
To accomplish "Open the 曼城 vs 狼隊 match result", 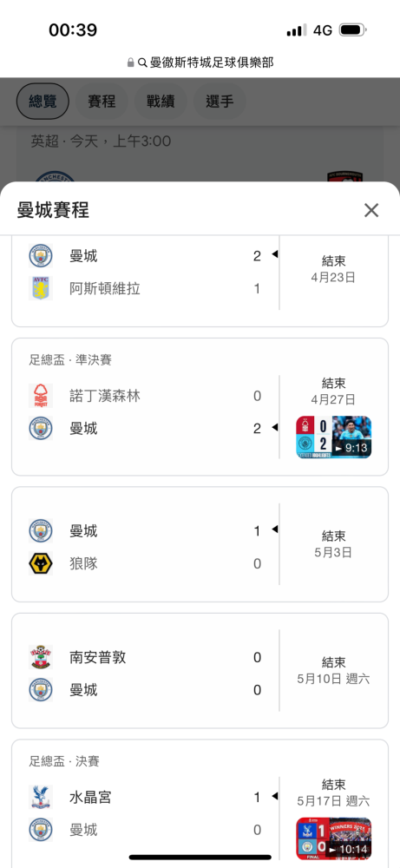I will [200, 544].
